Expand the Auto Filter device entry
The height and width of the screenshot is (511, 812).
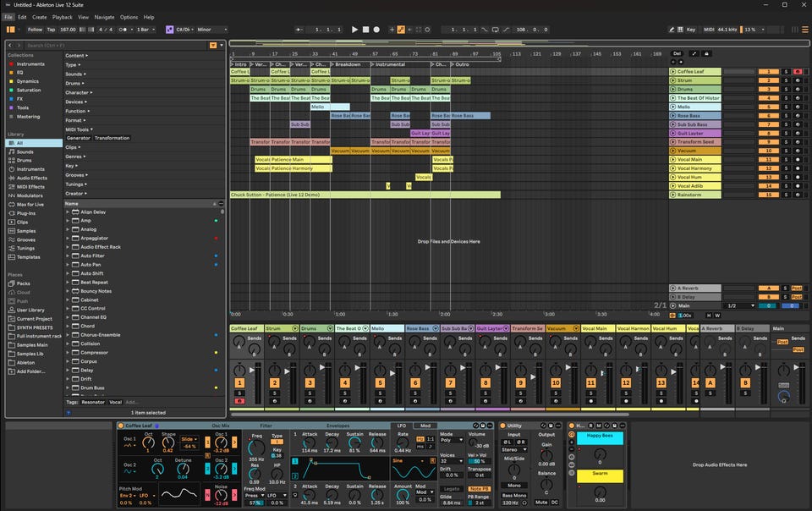pyautogui.click(x=68, y=255)
